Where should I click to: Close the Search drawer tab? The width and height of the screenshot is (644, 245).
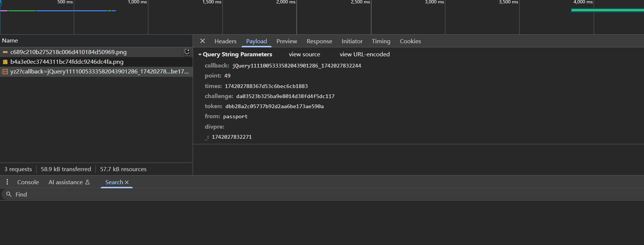127,182
